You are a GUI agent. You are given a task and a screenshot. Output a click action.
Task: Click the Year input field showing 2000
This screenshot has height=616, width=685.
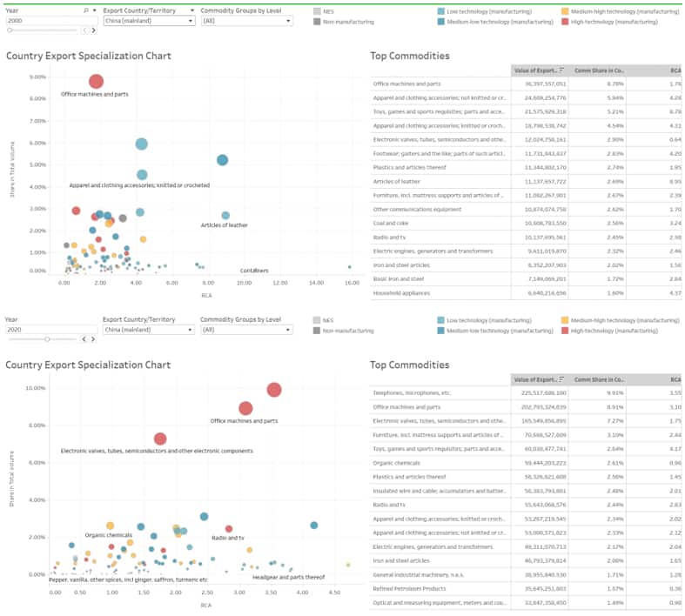point(48,21)
